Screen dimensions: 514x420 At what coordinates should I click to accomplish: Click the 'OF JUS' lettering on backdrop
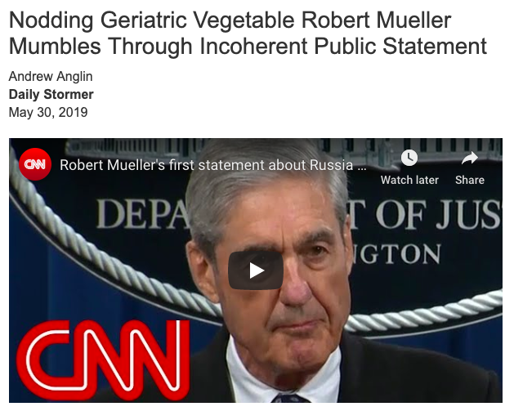pyautogui.click(x=439, y=214)
